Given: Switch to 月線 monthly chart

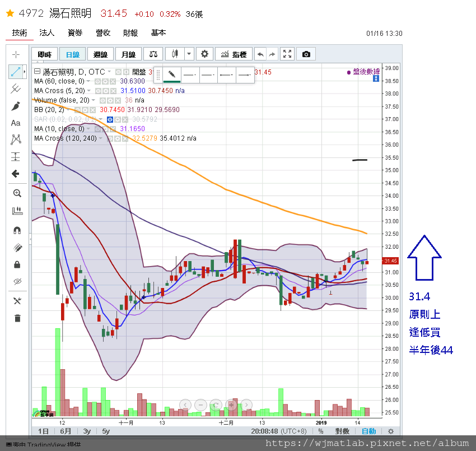Looking at the screenshot, I should tap(128, 54).
